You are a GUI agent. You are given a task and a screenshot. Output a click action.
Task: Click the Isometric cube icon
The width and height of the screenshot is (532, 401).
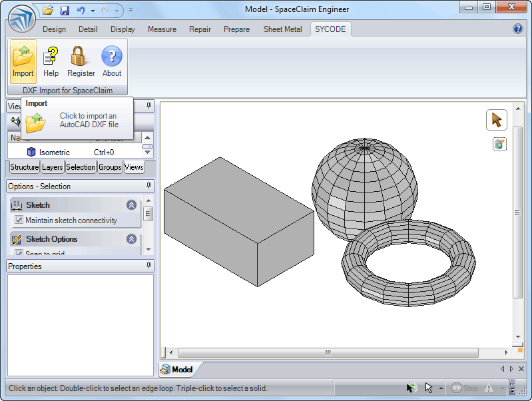31,152
